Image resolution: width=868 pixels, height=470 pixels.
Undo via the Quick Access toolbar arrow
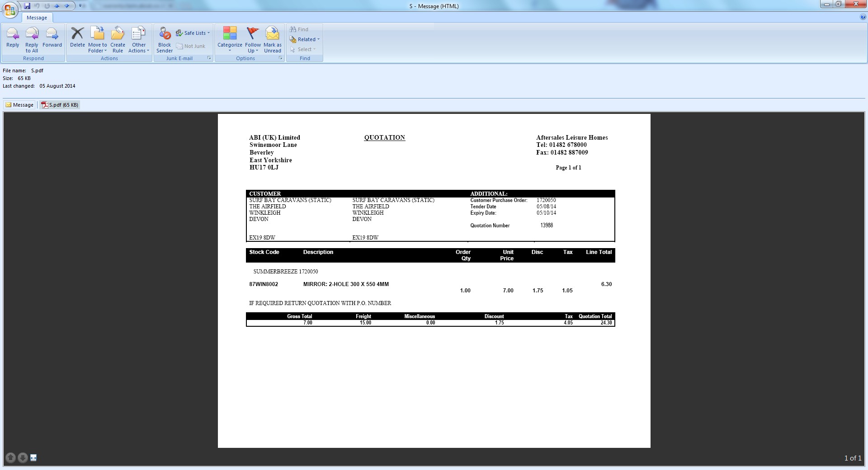37,6
